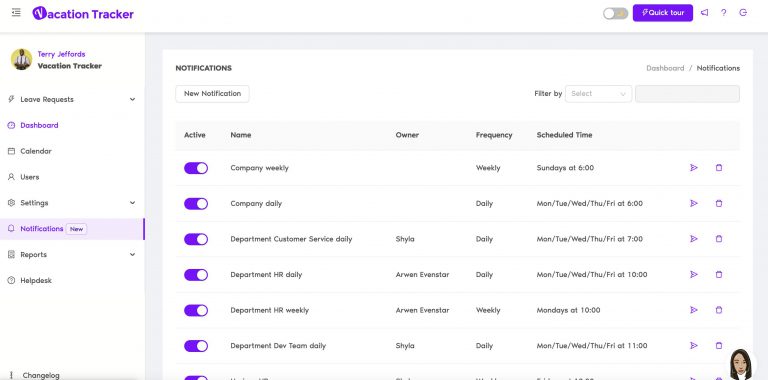Delete the Department Dev Team daily notification
Screen dimensions: 768x380
point(719,345)
